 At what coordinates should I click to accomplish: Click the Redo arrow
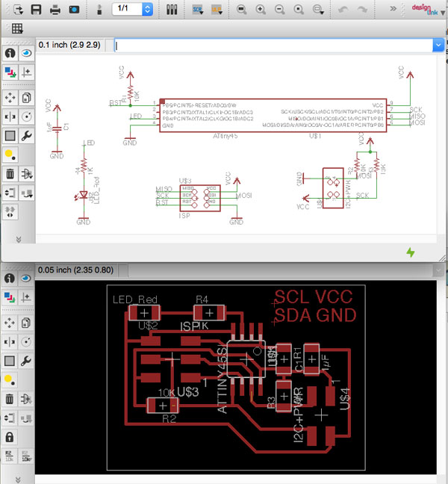click(x=362, y=10)
